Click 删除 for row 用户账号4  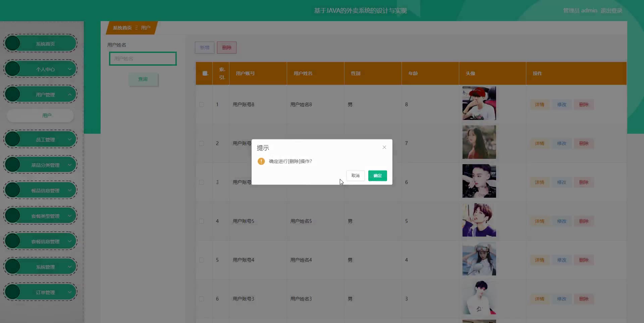pos(584,260)
